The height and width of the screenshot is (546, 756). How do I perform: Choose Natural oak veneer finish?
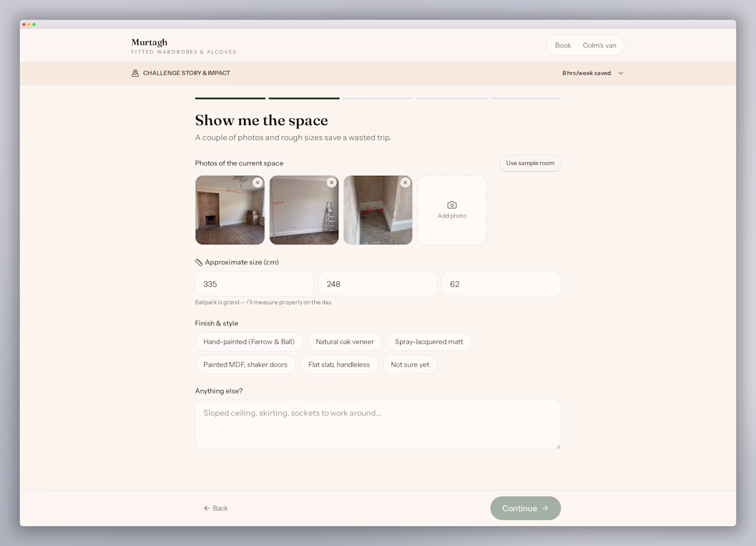coord(345,341)
